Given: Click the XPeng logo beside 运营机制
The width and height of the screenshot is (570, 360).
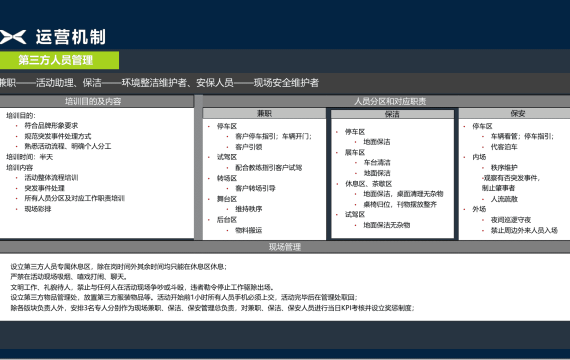Looking at the screenshot, I should [13, 37].
